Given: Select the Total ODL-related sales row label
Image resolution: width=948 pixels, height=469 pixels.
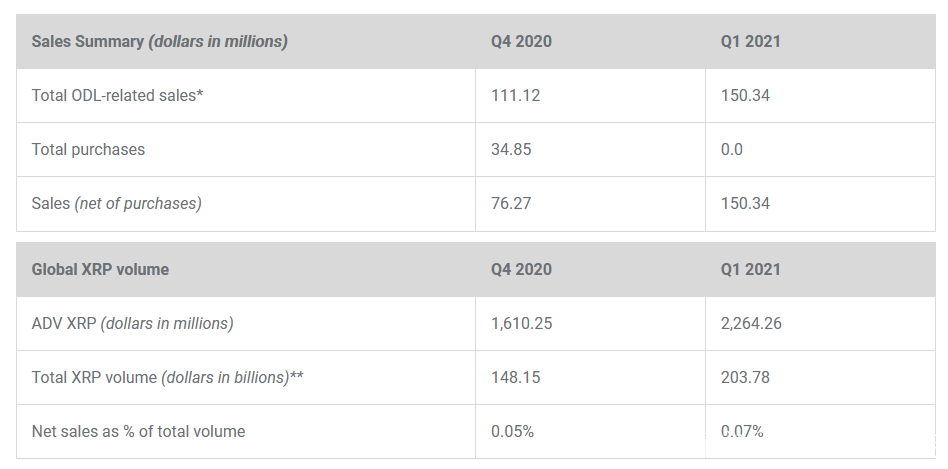Looking at the screenshot, I should point(124,96).
